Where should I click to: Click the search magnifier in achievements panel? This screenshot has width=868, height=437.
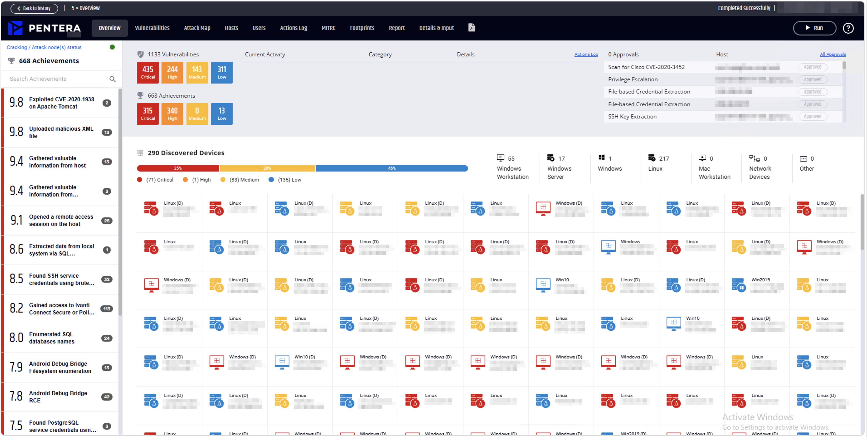pos(112,79)
